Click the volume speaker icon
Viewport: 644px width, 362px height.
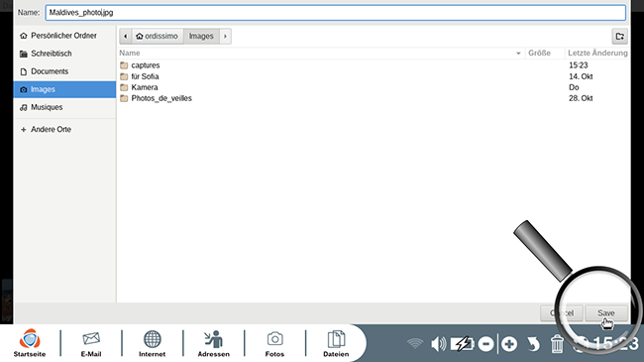pyautogui.click(x=439, y=343)
